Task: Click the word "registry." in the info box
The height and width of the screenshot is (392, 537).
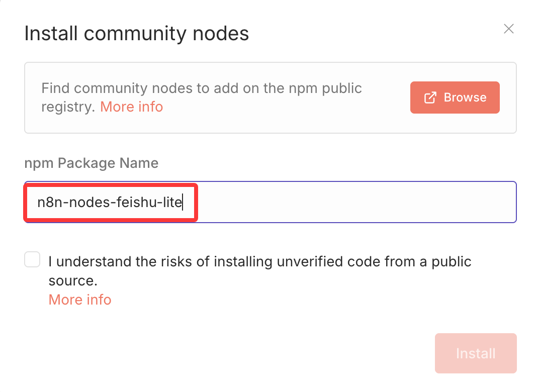Action: coord(68,107)
